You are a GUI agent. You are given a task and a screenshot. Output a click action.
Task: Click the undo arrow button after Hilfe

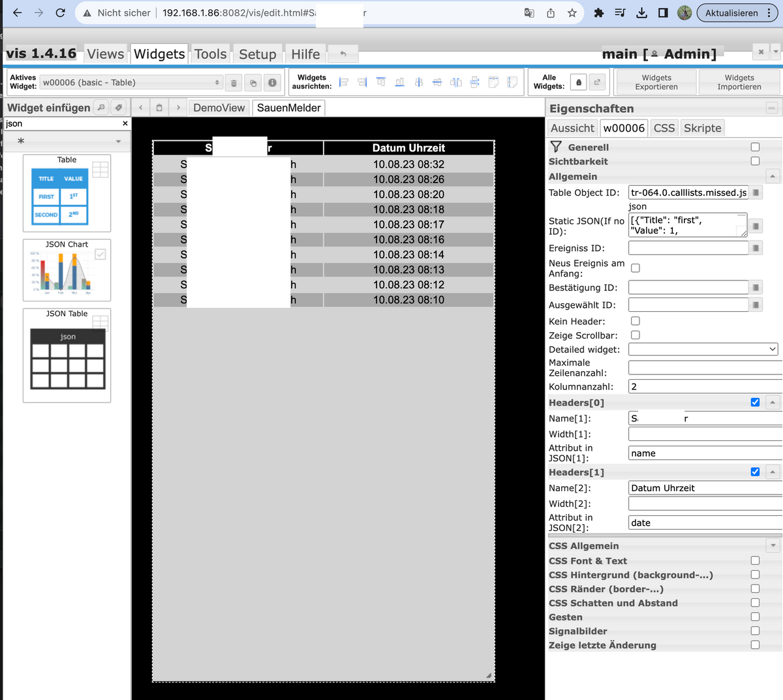click(343, 53)
